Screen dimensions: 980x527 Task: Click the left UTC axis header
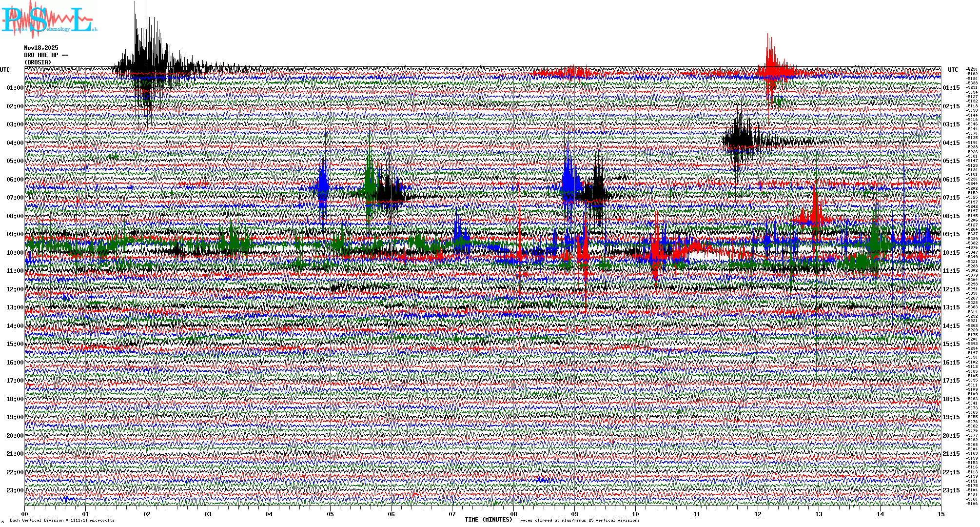(x=5, y=70)
